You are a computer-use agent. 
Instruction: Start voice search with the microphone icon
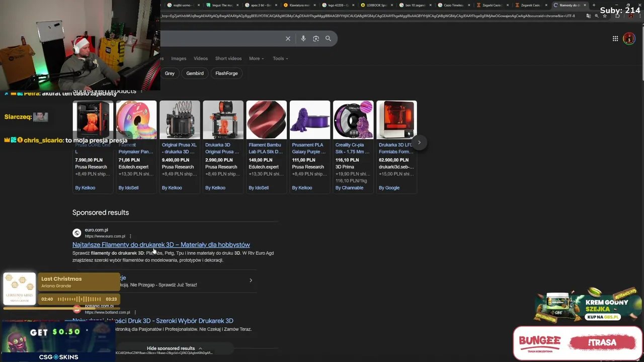(303, 39)
